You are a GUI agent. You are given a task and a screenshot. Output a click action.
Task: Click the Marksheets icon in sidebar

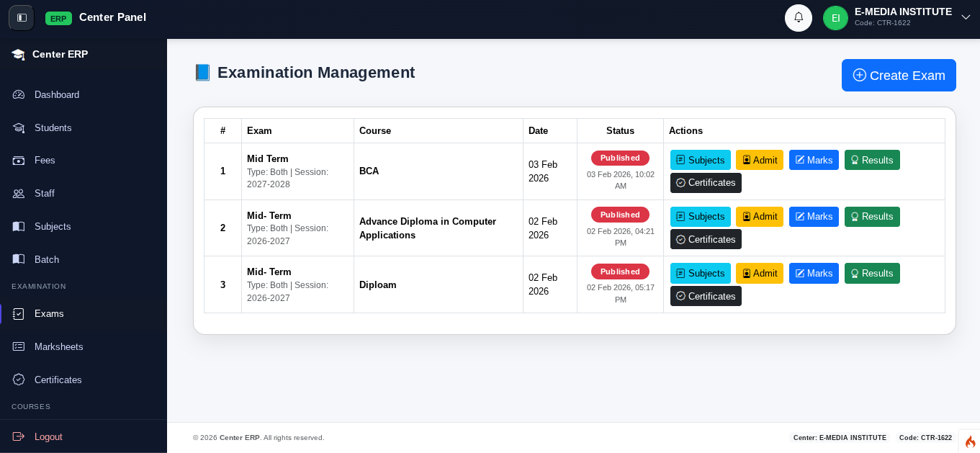click(19, 346)
